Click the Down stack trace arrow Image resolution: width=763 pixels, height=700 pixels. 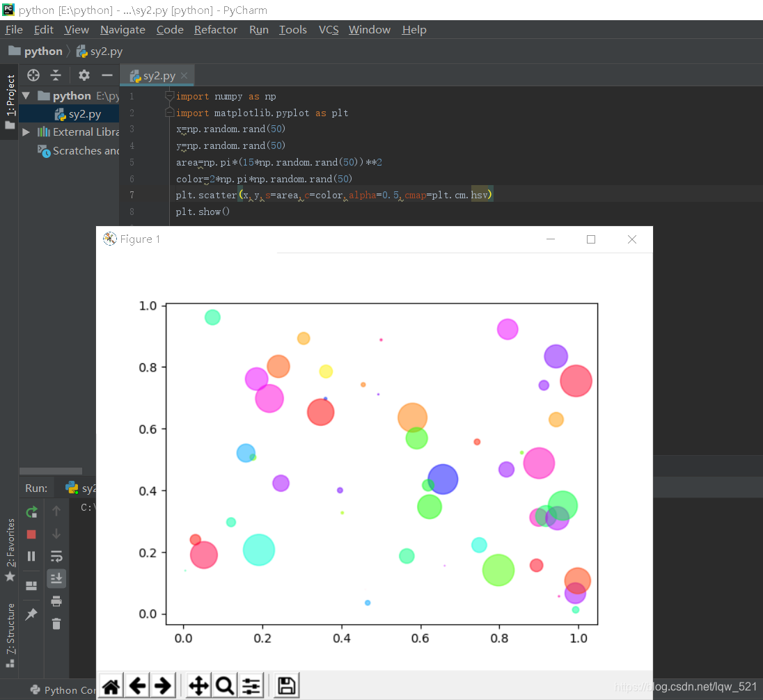56,534
